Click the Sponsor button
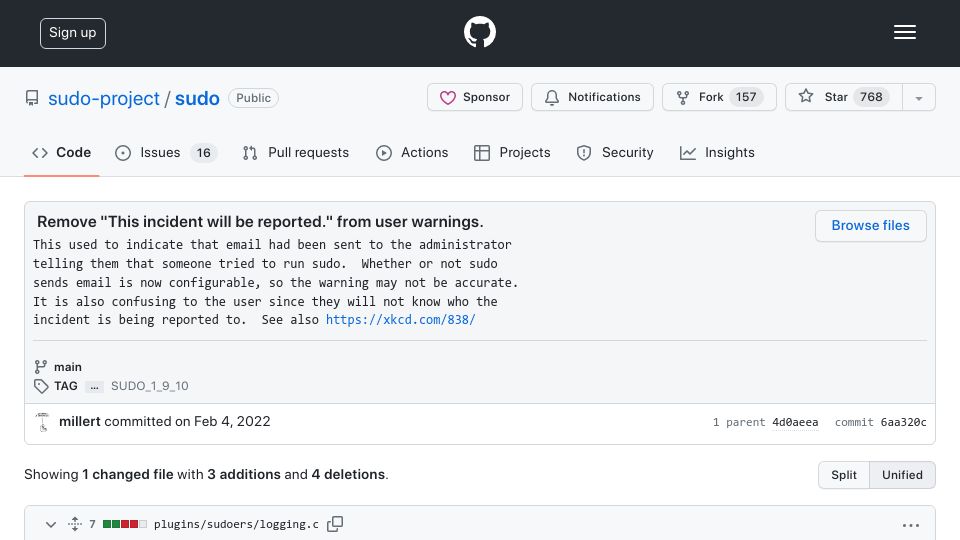 (x=474, y=97)
